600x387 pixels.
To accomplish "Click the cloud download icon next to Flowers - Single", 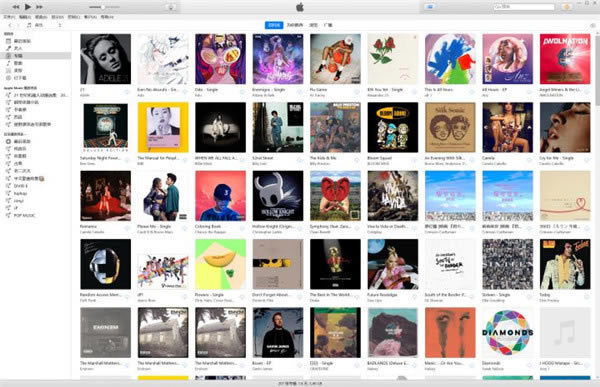I will click(241, 297).
